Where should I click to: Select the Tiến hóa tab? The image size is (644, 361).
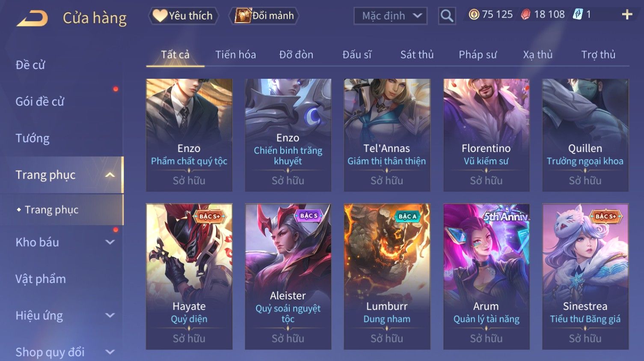[235, 55]
